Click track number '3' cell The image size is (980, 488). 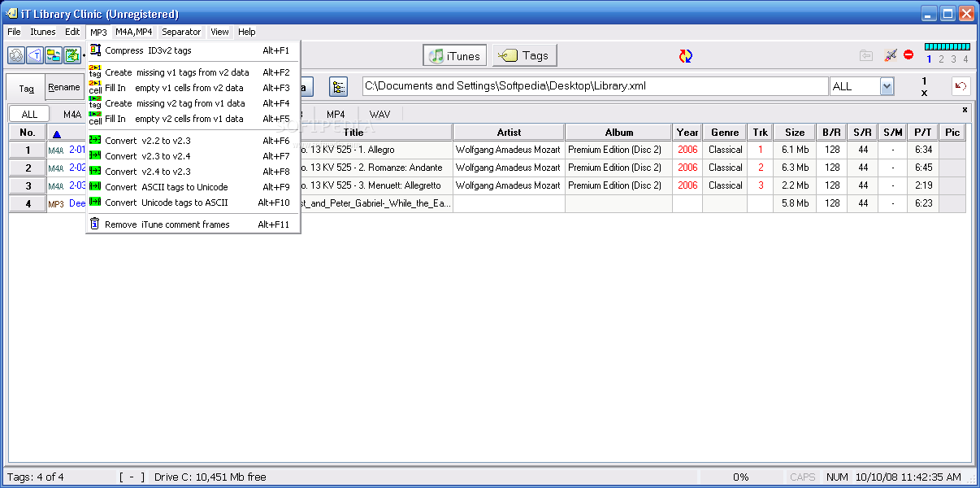(761, 185)
